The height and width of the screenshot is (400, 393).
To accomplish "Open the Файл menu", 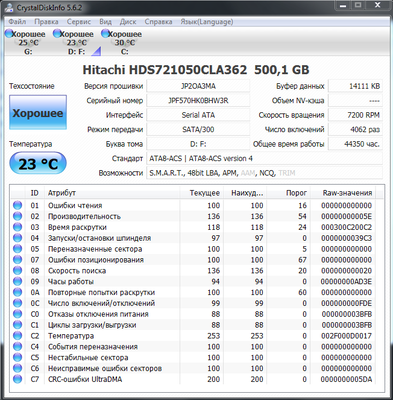I will coord(17,22).
